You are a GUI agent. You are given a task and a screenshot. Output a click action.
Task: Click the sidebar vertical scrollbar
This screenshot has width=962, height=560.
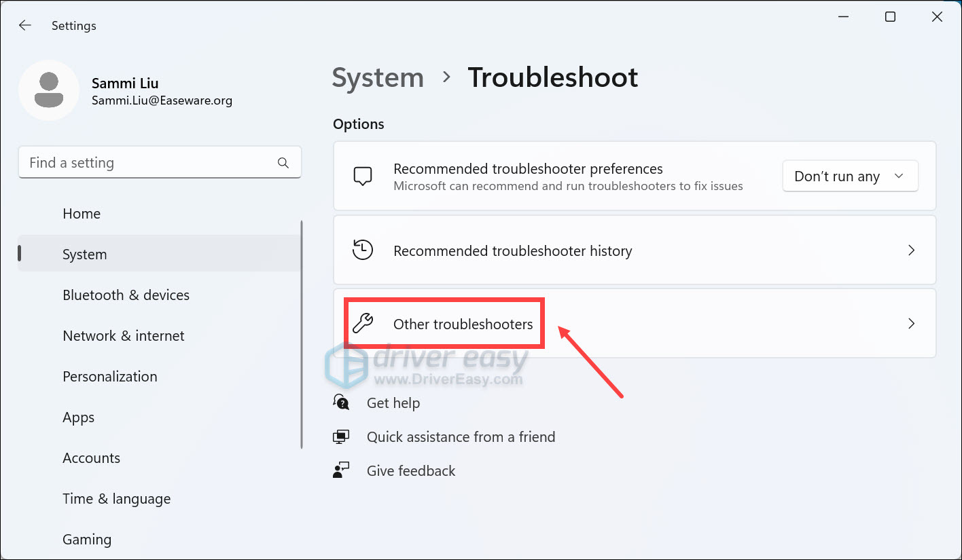coord(302,334)
